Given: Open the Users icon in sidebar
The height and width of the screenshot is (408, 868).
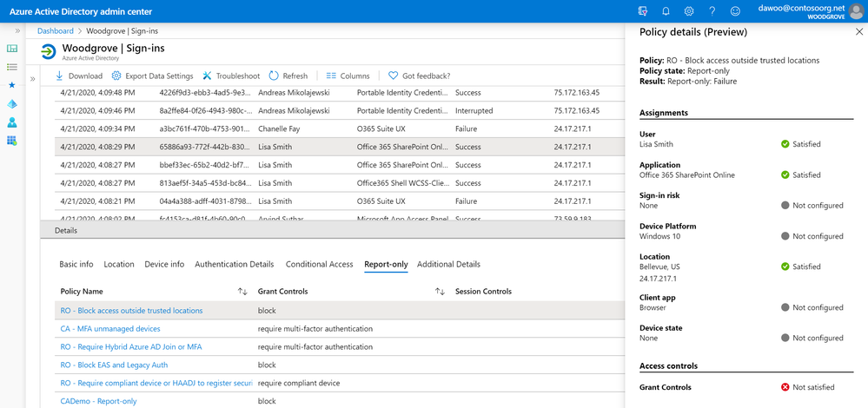Looking at the screenshot, I should (11, 122).
